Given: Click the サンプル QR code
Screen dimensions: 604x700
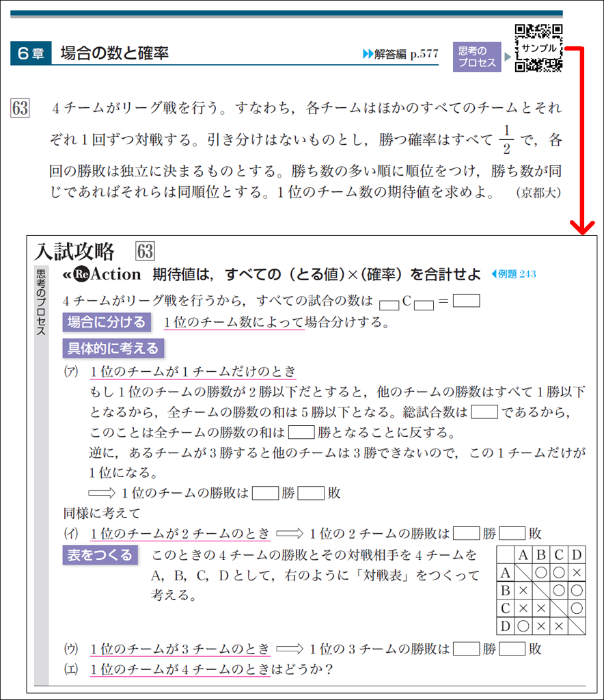Looking at the screenshot, I should pyautogui.click(x=538, y=48).
